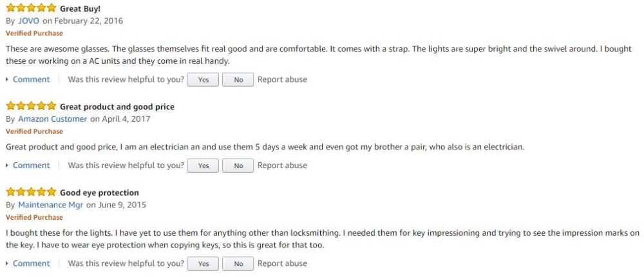Click the five-star rating on Great Buy review
Screen dimensions: 644x277
[x=31, y=10]
